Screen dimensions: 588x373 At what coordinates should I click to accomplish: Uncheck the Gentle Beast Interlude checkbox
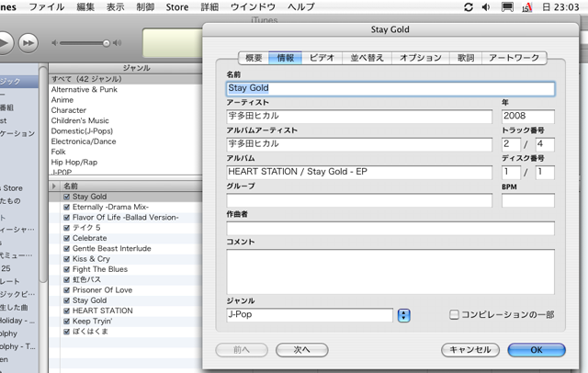(67, 249)
